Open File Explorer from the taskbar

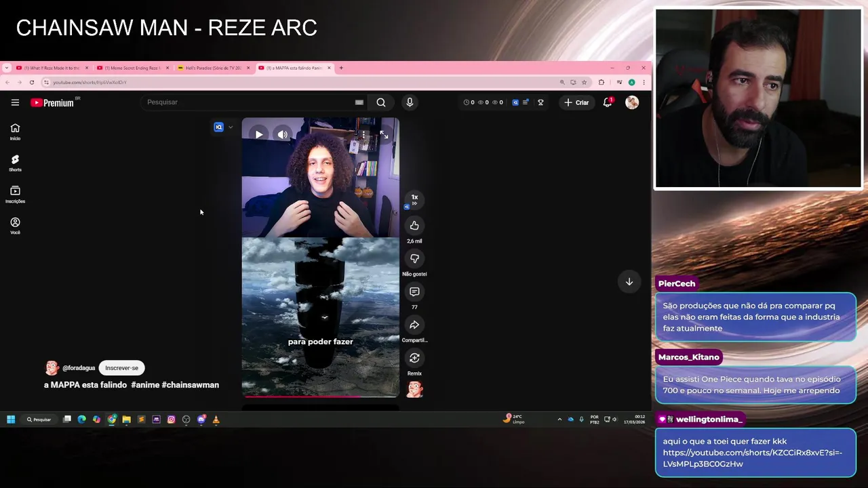pyautogui.click(x=126, y=420)
